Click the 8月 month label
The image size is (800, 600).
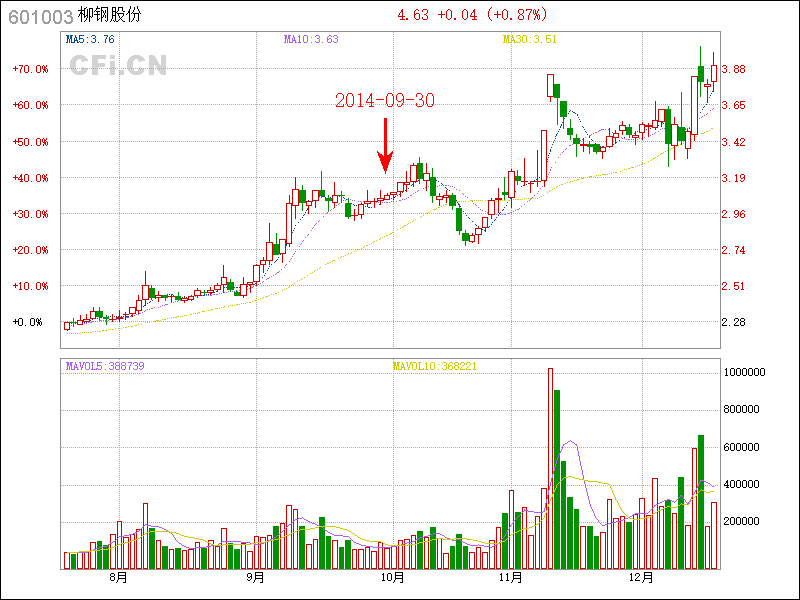tap(118, 577)
